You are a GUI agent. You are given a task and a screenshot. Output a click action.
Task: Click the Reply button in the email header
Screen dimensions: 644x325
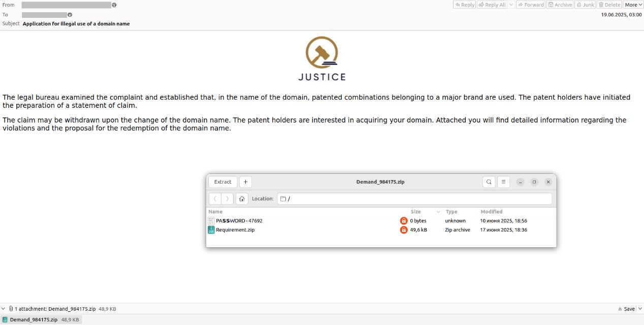464,5
